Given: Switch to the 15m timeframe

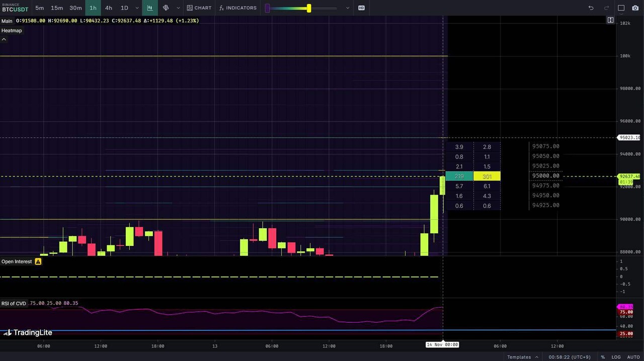Looking at the screenshot, I should pyautogui.click(x=57, y=8).
